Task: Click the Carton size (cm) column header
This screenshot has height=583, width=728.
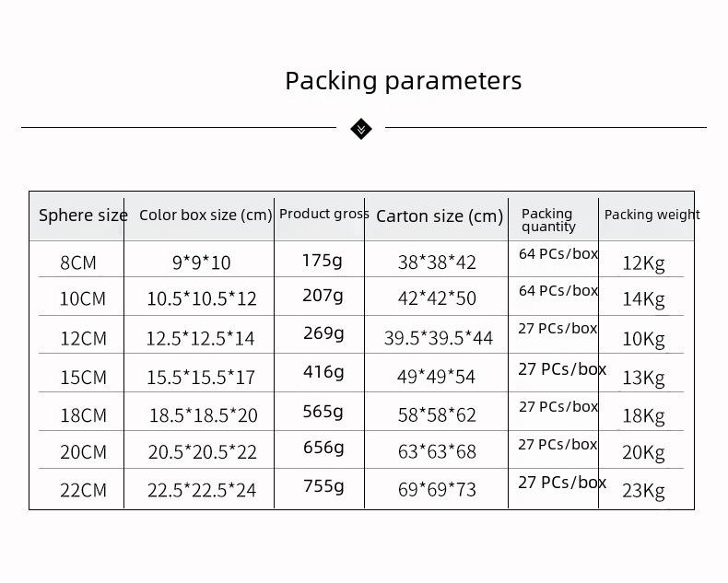Action: [x=440, y=216]
